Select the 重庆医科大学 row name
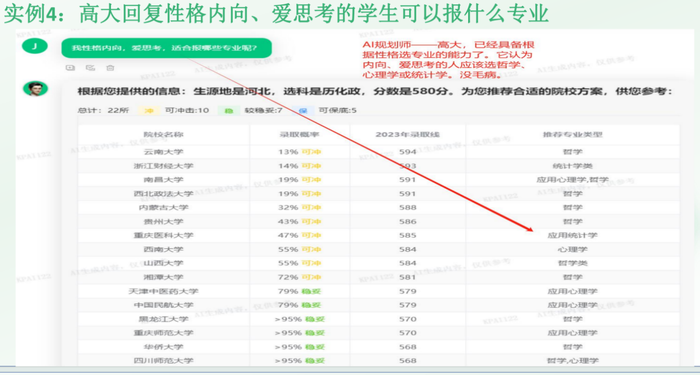This screenshot has width=700, height=375. (x=163, y=235)
